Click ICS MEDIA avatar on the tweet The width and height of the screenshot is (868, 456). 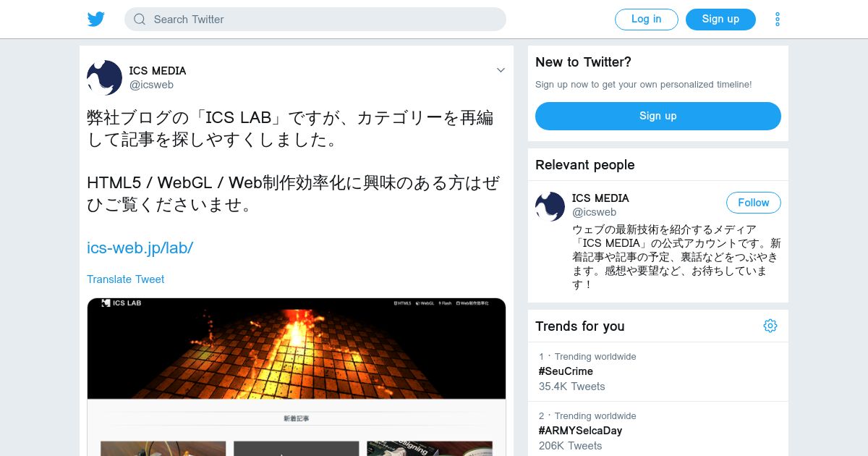(x=104, y=77)
